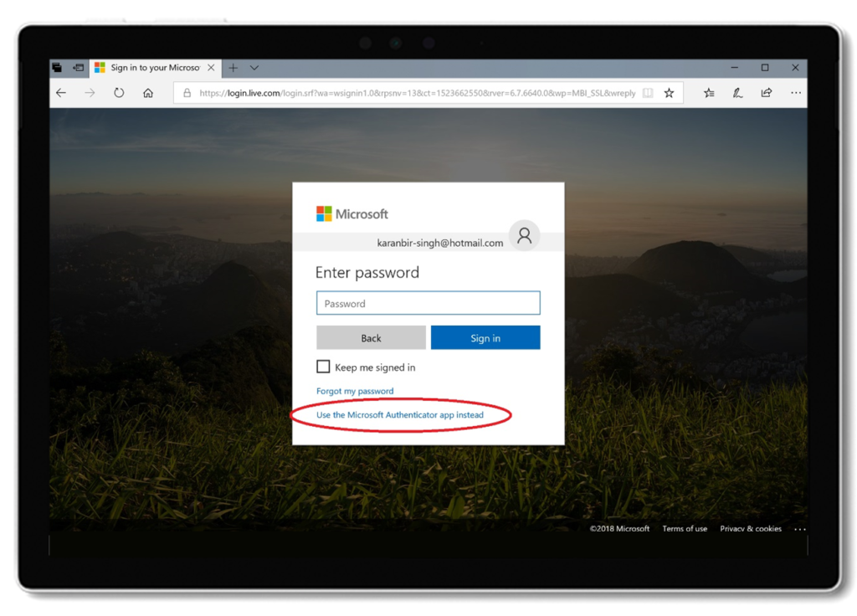Select the Microsoft Edge ink annotation icon
The height and width of the screenshot is (616, 857).
[x=737, y=93]
